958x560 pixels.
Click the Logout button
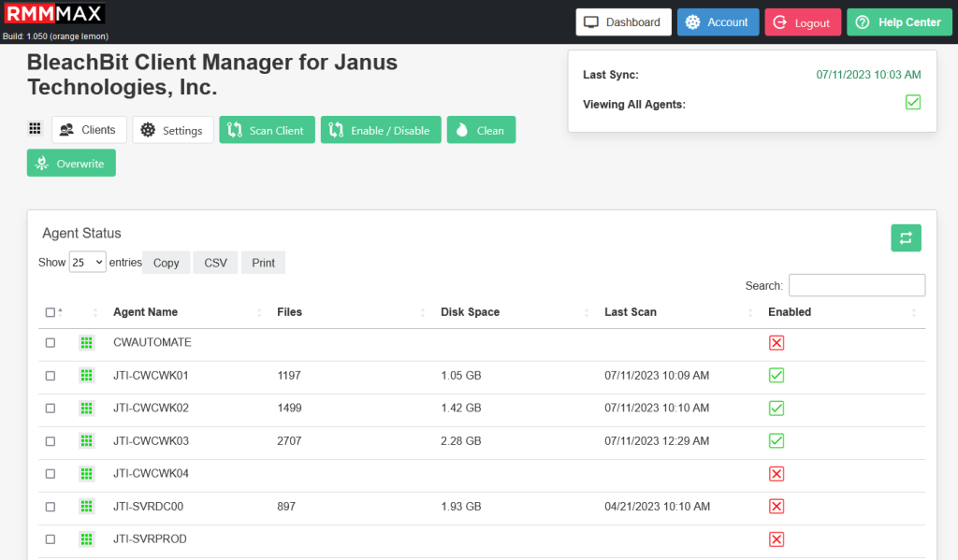coord(803,22)
